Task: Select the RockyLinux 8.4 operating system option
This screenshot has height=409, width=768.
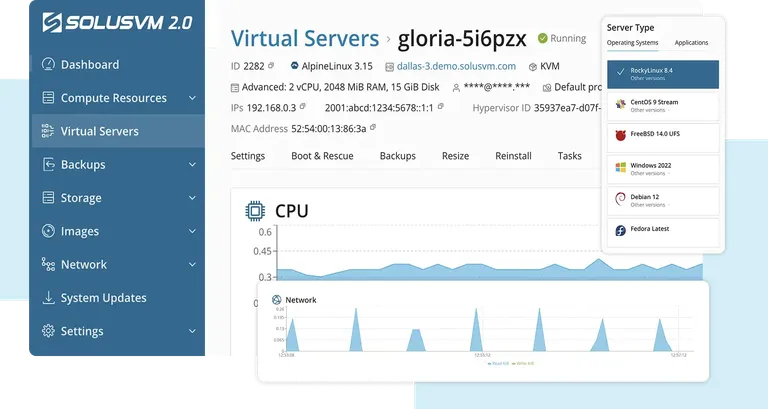Action: (x=662, y=73)
